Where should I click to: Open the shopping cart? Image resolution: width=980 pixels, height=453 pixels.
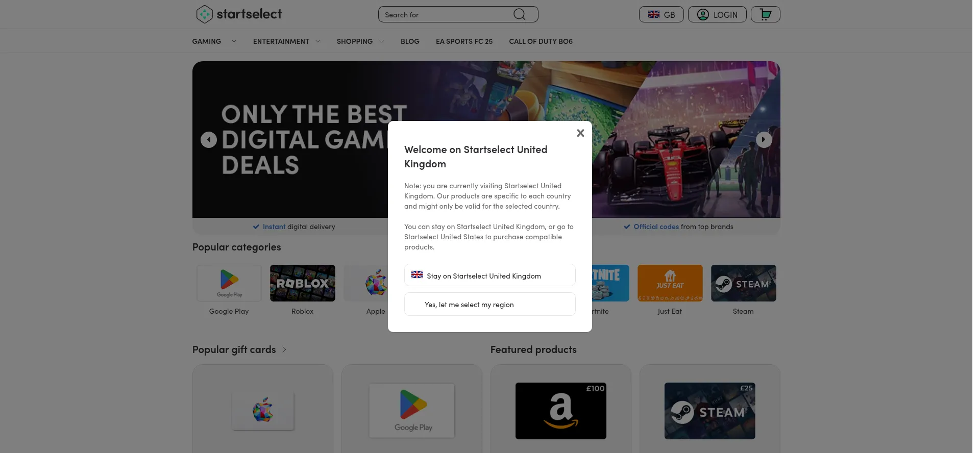(765, 14)
